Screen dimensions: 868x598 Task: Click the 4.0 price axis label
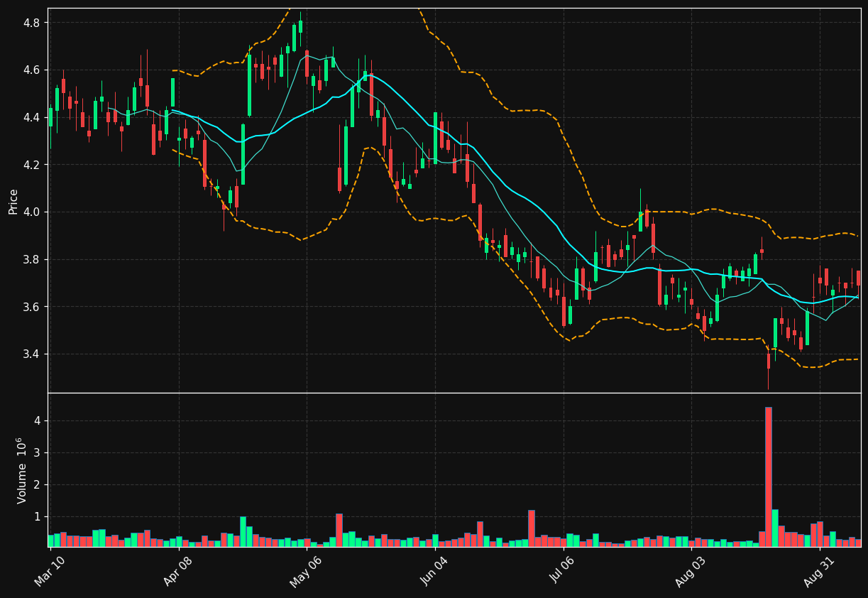32,212
